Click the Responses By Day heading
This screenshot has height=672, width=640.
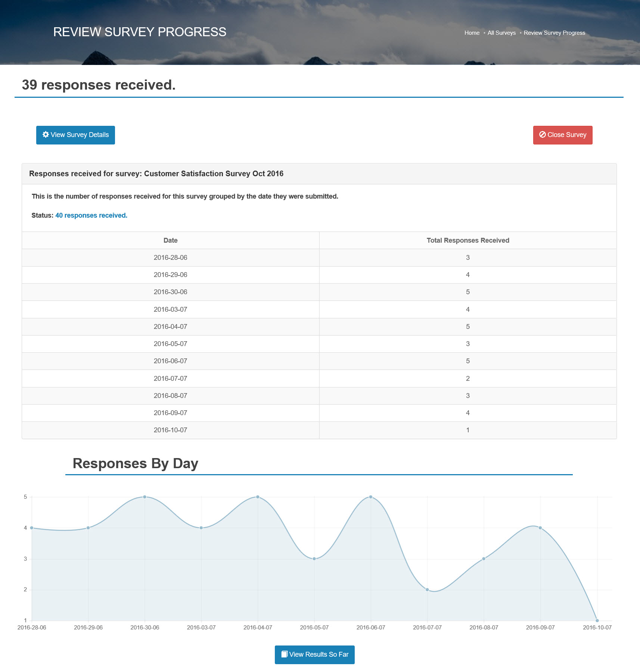coord(135,463)
